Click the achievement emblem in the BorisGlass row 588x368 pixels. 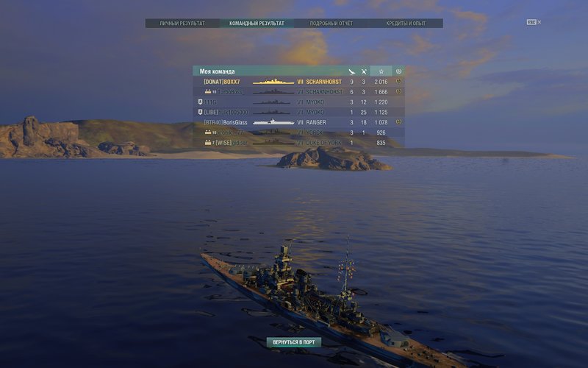tap(398, 121)
